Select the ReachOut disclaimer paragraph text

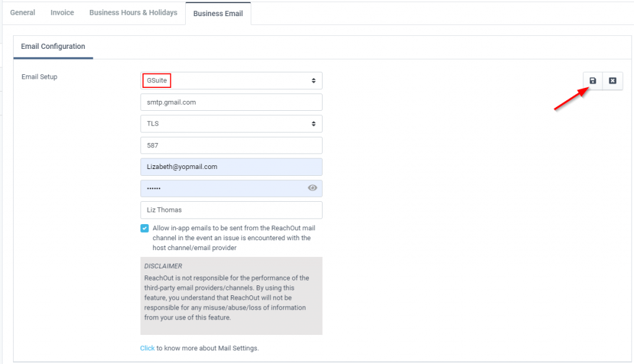point(227,298)
